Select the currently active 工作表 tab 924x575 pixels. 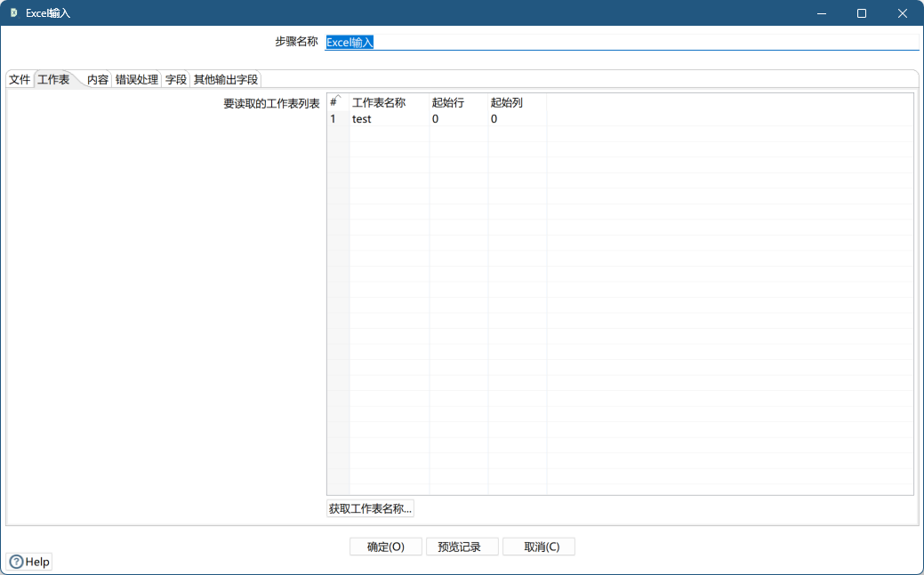coord(55,78)
